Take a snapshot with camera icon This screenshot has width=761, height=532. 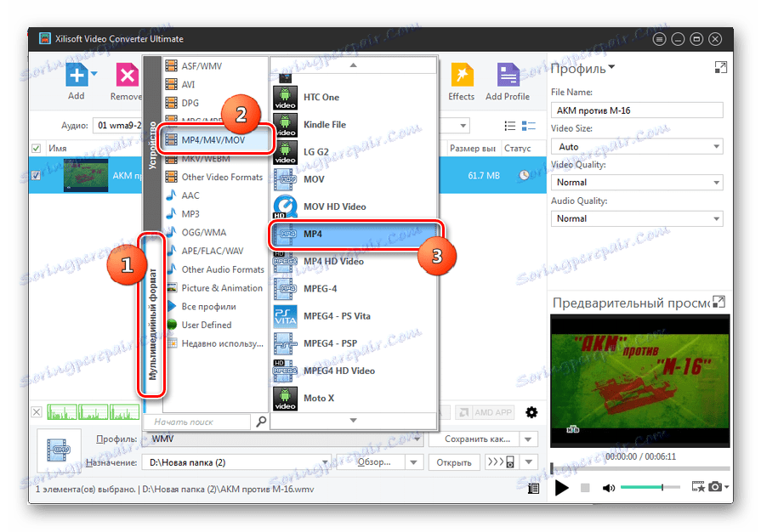click(715, 486)
